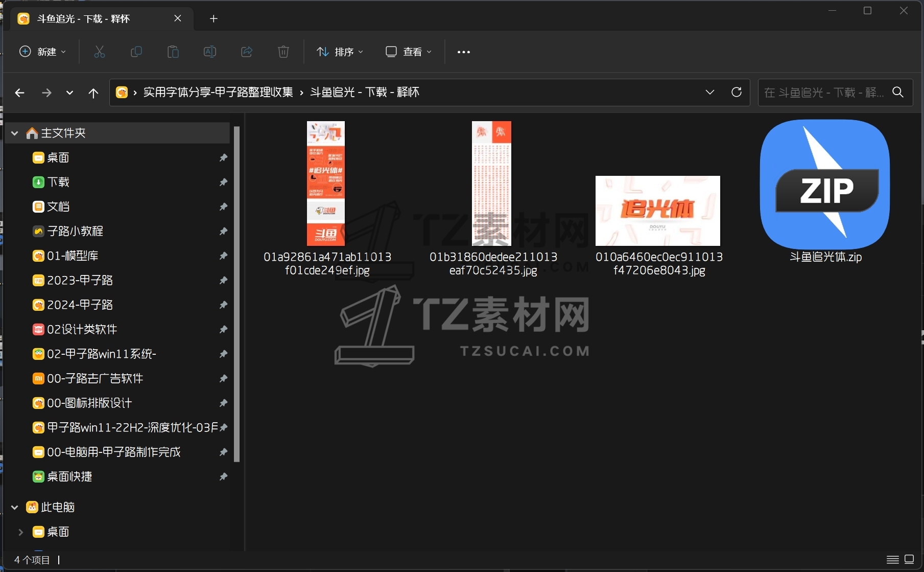Go up one folder level

coord(93,93)
